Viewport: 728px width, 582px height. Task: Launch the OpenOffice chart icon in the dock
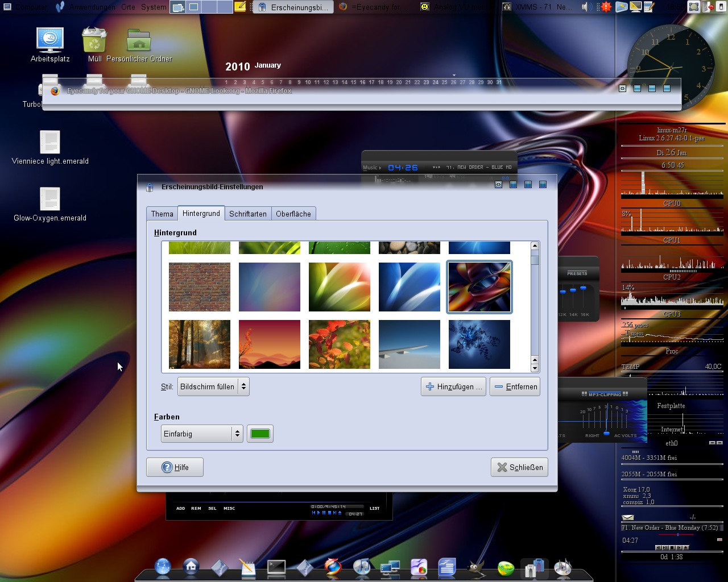tap(419, 567)
